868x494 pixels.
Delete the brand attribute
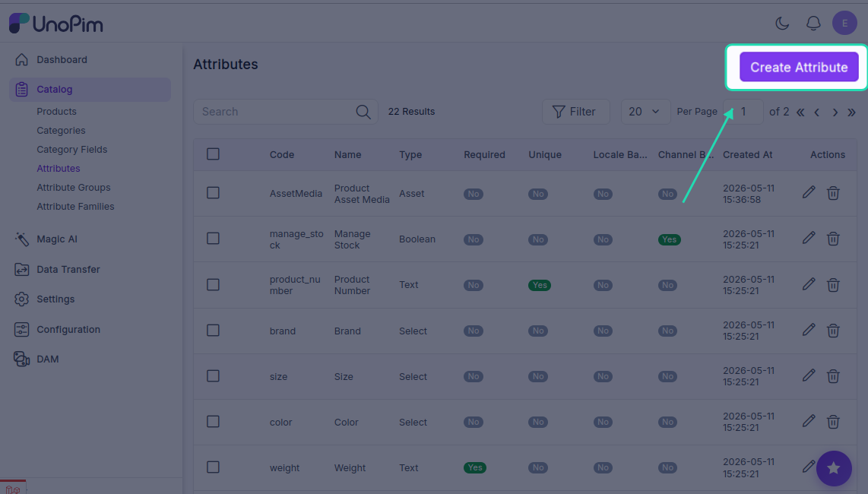coord(833,330)
